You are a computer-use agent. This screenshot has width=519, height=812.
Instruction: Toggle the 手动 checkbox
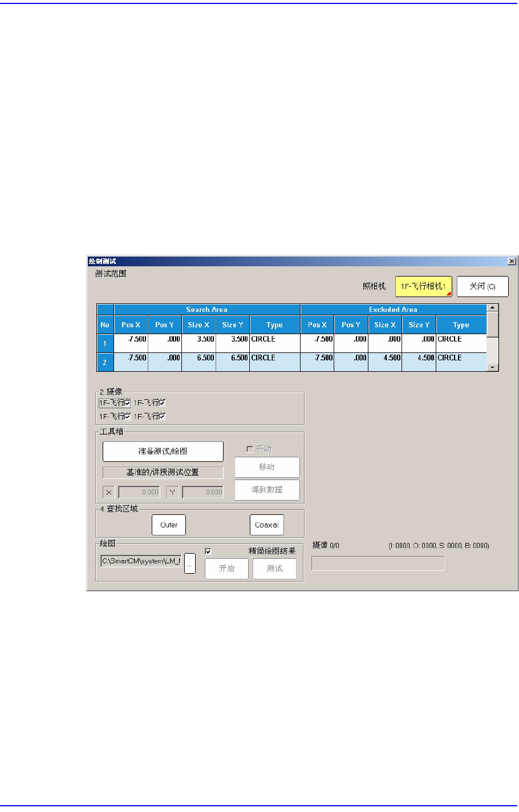point(249,449)
